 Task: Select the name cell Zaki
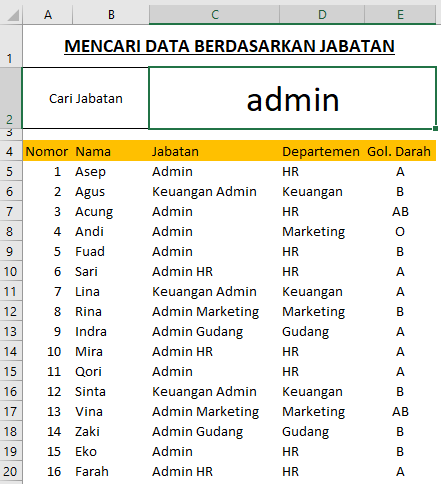pyautogui.click(x=111, y=431)
